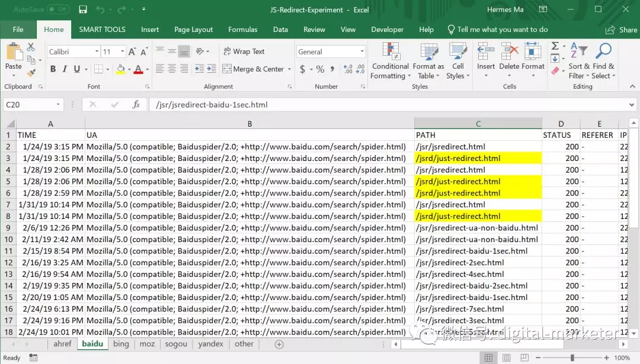The height and width of the screenshot is (364, 640).
Task: Open the Page Layout tab
Action: tap(193, 30)
